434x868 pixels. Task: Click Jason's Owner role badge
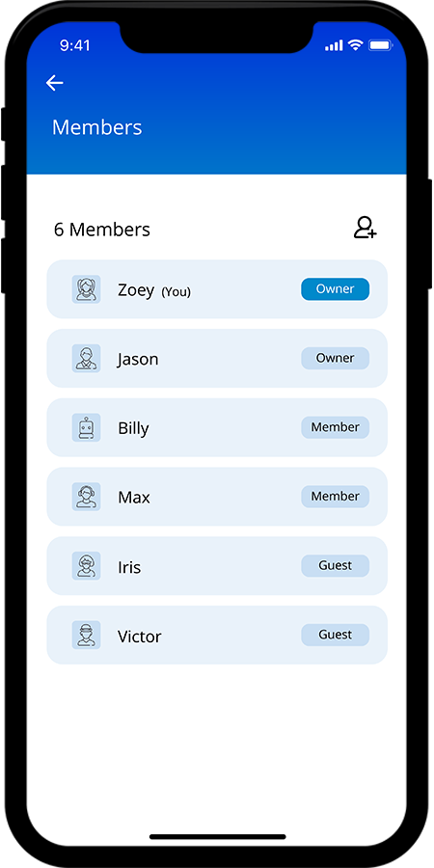(335, 358)
